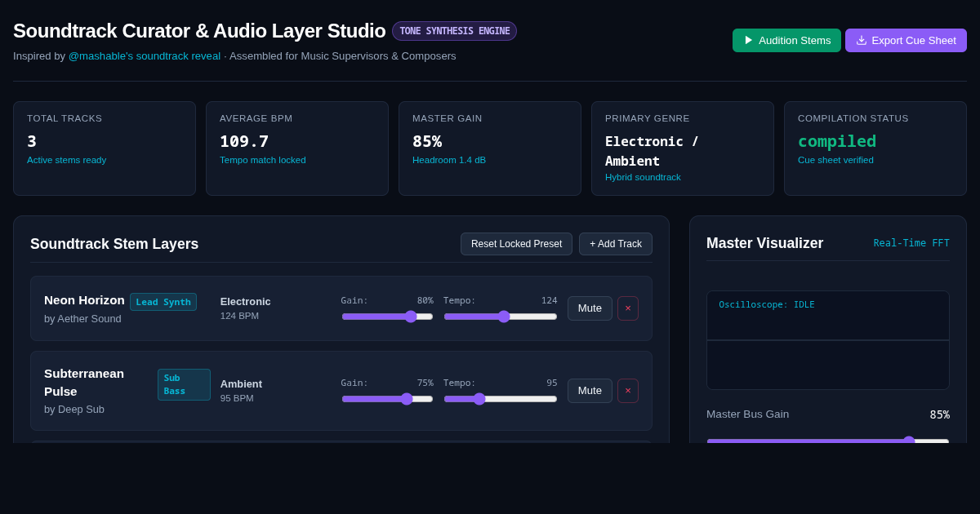
Task: Remove the Subterranean Pulse track with X
Action: click(628, 391)
